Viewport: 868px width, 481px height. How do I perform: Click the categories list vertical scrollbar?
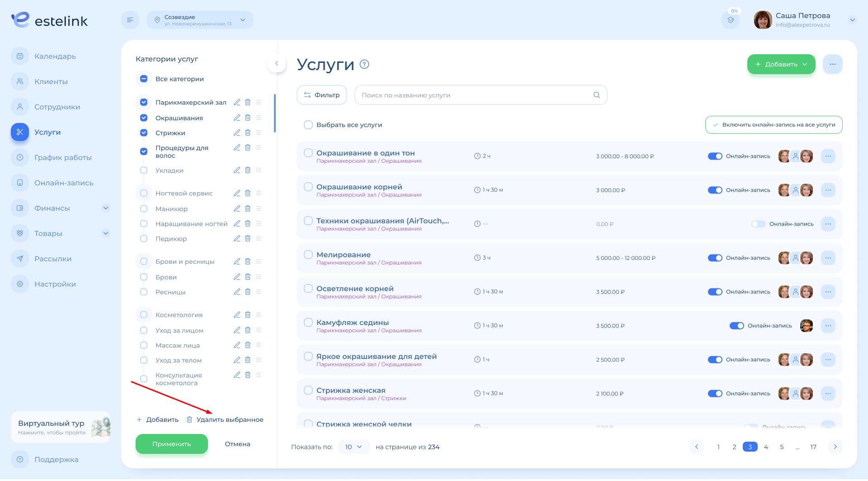[x=274, y=113]
